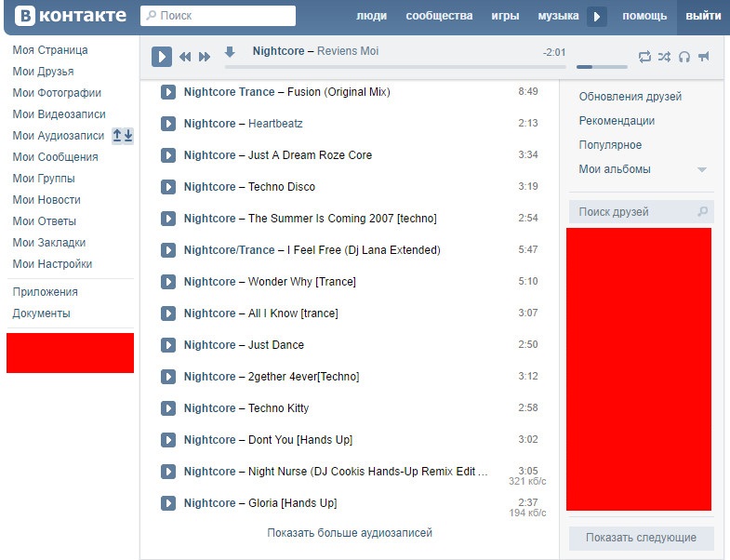Select the Рекомендации filter

(617, 121)
